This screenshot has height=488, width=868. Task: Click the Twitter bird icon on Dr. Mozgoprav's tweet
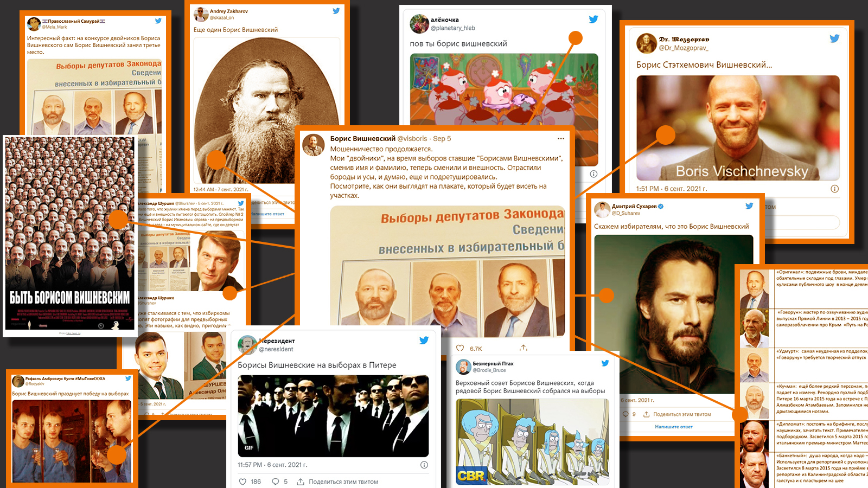coord(834,38)
